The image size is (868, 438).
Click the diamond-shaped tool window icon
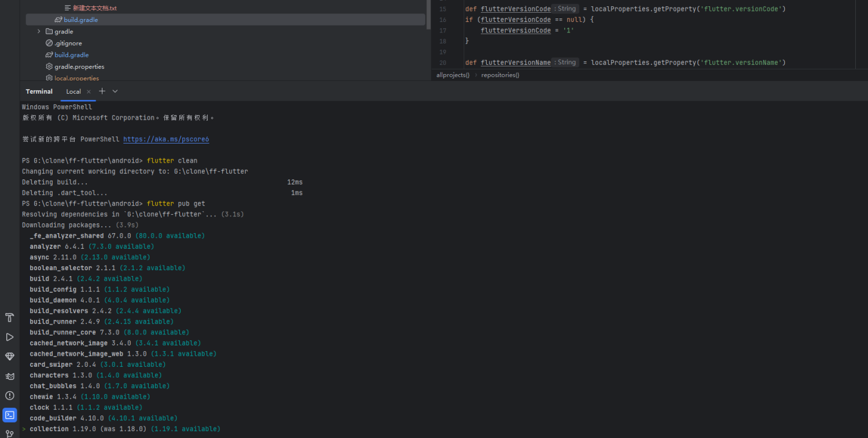coord(9,356)
